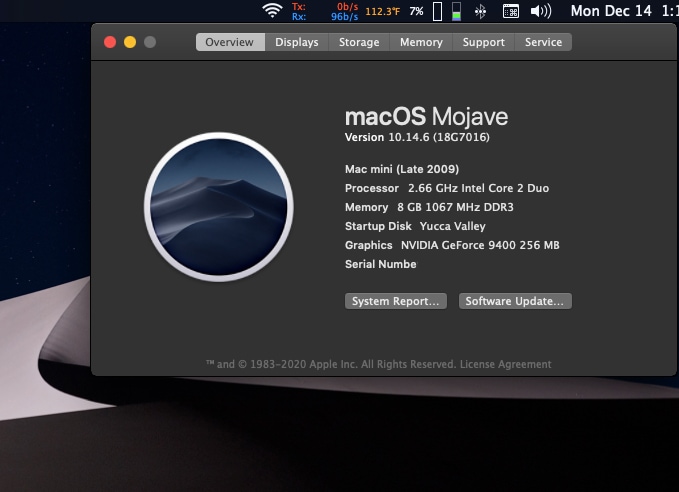Click the Software Update... button

pyautogui.click(x=515, y=301)
